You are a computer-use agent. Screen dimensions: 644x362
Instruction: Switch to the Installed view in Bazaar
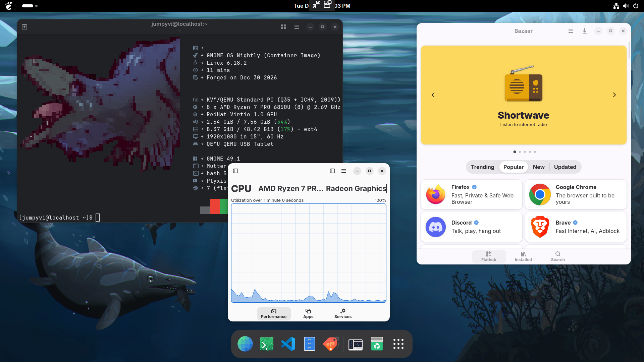(x=523, y=256)
